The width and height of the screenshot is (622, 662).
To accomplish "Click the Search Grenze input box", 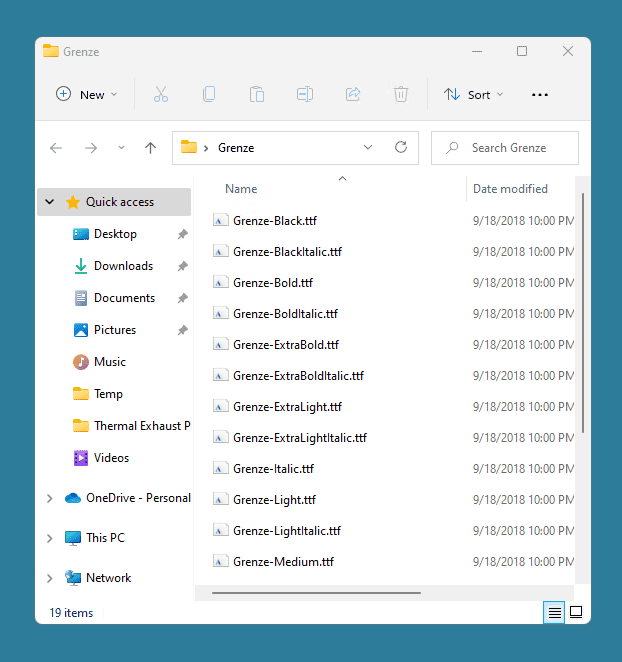I will (x=505, y=148).
